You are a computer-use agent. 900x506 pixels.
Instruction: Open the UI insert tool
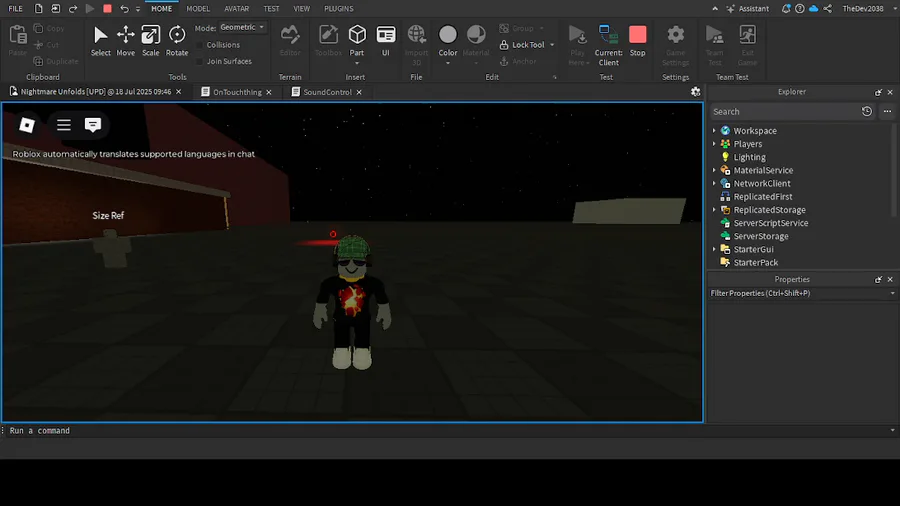[386, 41]
